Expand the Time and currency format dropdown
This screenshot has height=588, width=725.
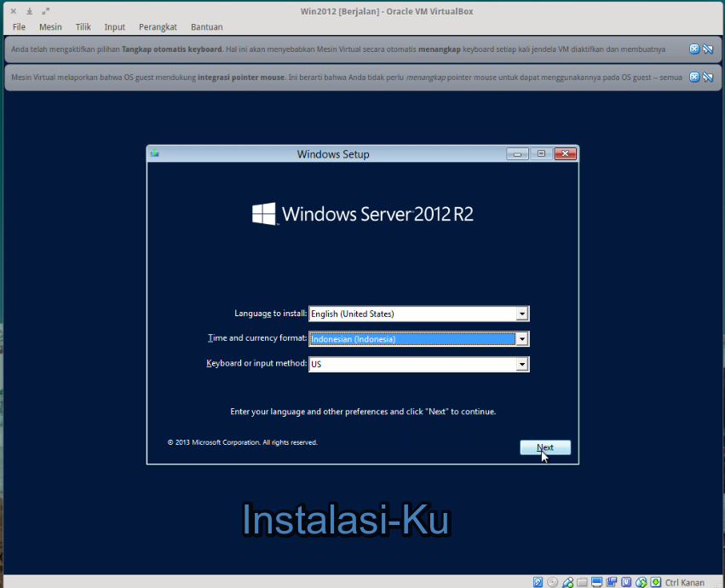[522, 338]
